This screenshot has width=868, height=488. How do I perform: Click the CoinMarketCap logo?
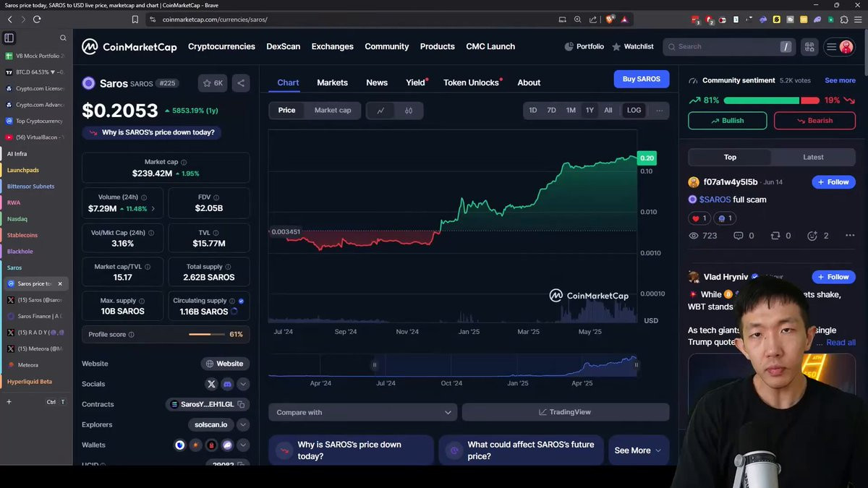129,47
